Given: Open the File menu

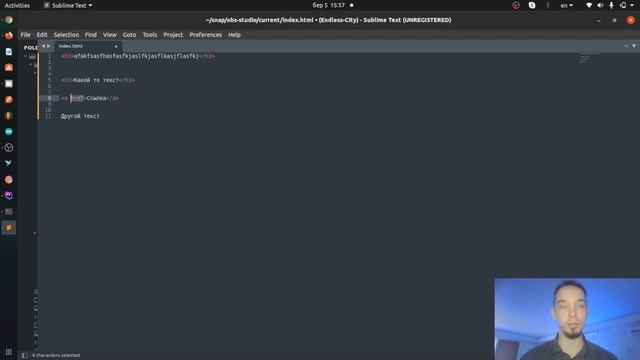Looking at the screenshot, I should [25, 35].
